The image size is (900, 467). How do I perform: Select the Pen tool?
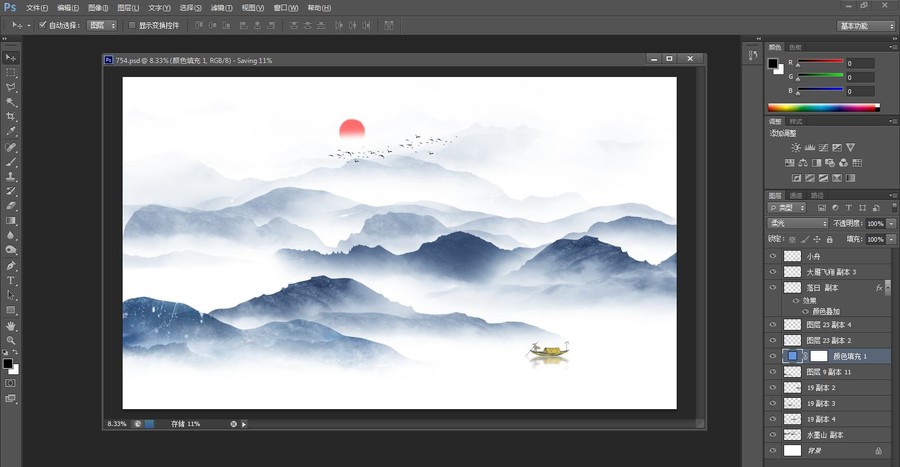[x=10, y=266]
